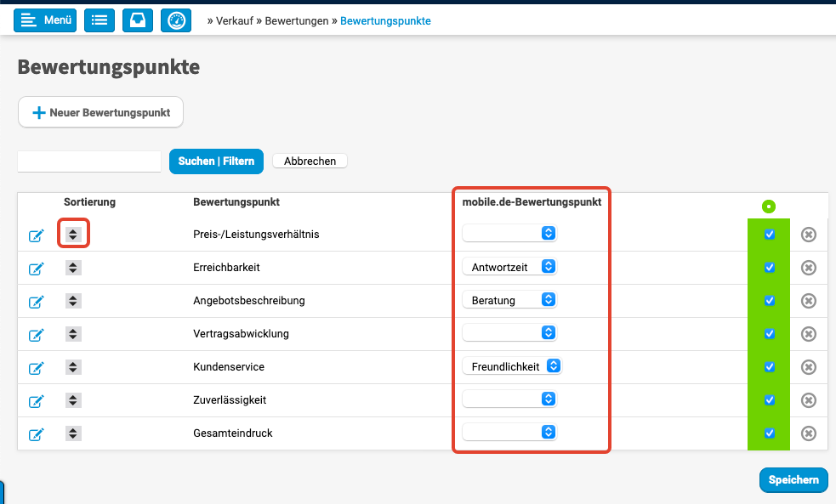
Task: Go to Bewertungen in the breadcrumb
Action: (296, 21)
